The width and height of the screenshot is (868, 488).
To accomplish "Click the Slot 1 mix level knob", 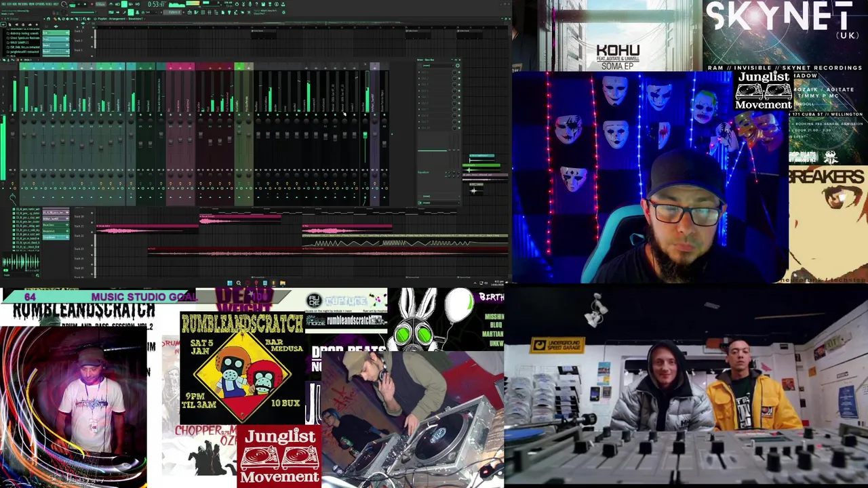I will click(454, 73).
